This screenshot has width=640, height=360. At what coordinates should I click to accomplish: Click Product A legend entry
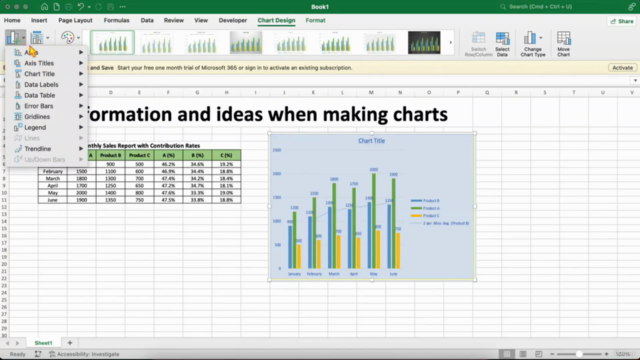pyautogui.click(x=425, y=208)
